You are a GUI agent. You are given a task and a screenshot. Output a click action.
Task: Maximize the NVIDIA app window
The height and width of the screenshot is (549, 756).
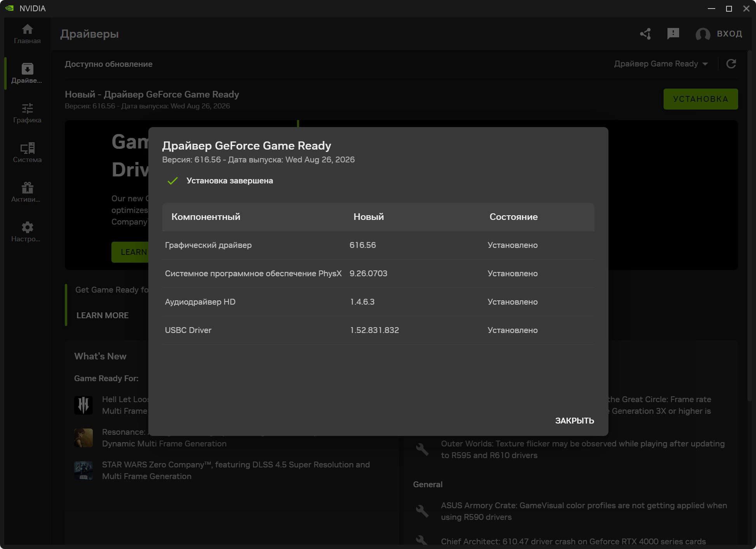point(729,9)
